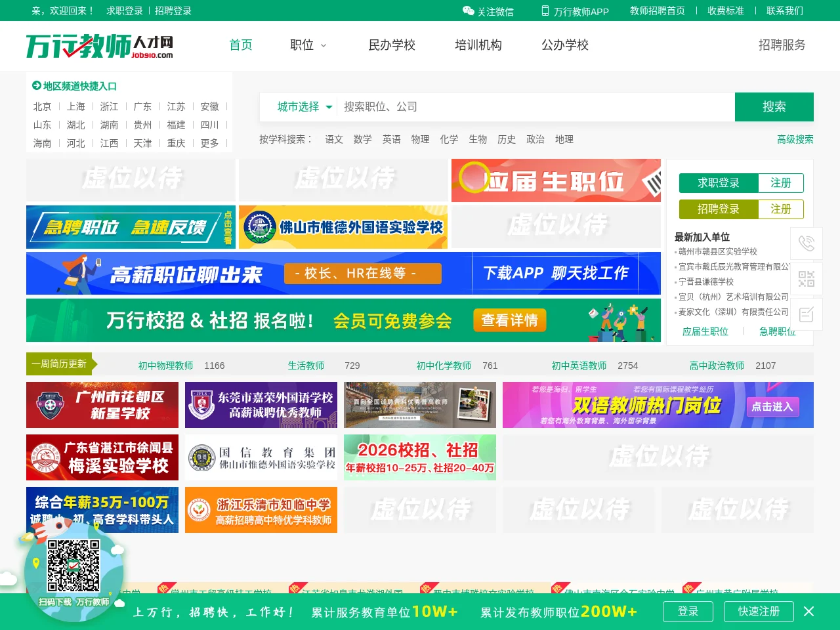The image size is (840, 630).
Task: Filter by subject 数学
Action: (363, 139)
